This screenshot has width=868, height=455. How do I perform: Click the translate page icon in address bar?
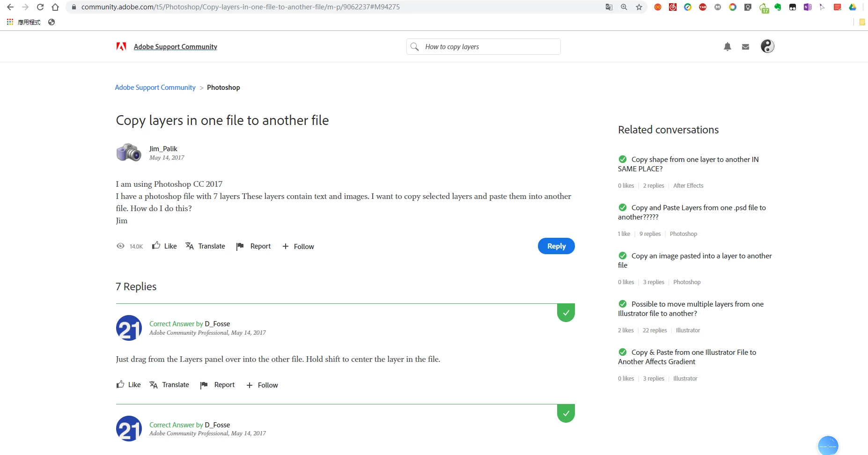pyautogui.click(x=609, y=7)
